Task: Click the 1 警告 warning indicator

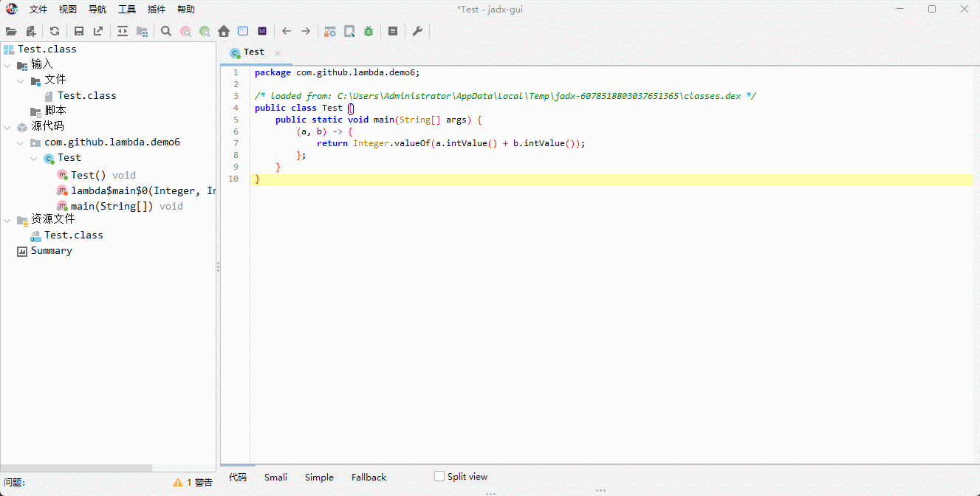Action: point(193,482)
